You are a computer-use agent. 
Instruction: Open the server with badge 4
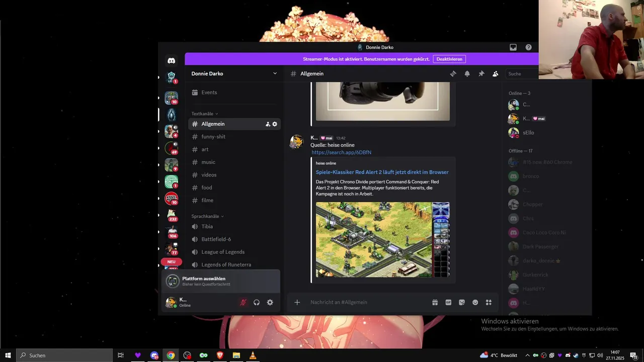click(171, 131)
